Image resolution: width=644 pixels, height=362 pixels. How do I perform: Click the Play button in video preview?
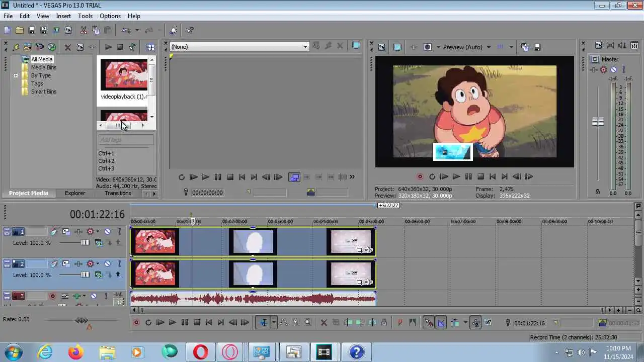pos(456,177)
